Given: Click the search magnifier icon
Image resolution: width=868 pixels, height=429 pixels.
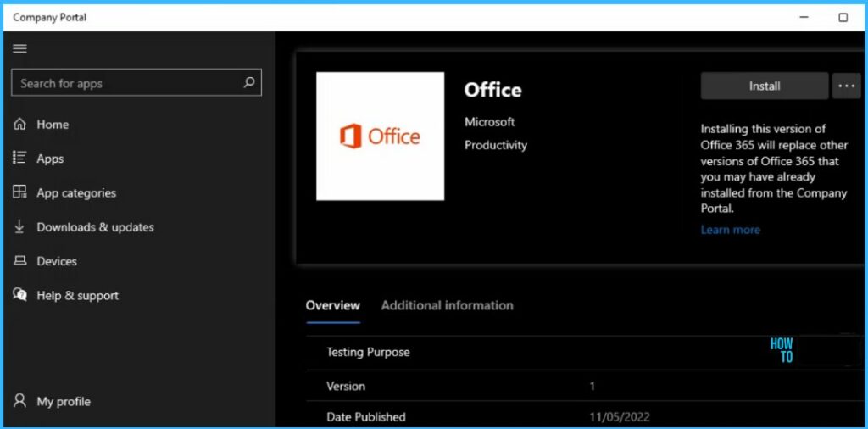Looking at the screenshot, I should tap(249, 83).
